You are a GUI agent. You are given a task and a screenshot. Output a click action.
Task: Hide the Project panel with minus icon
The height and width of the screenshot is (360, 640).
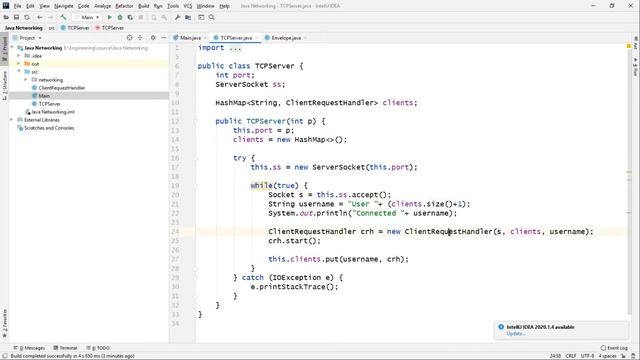coord(164,38)
